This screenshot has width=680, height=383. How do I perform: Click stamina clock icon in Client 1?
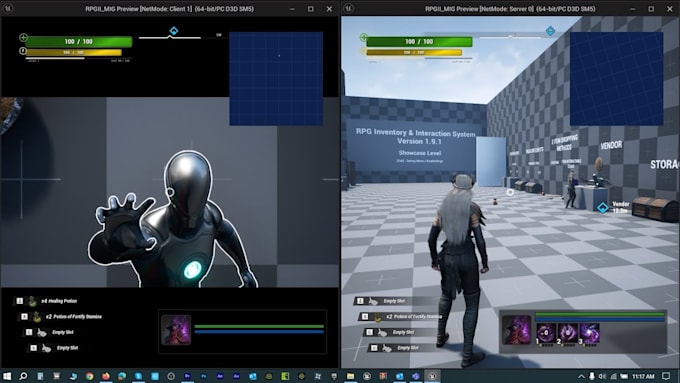pos(23,51)
